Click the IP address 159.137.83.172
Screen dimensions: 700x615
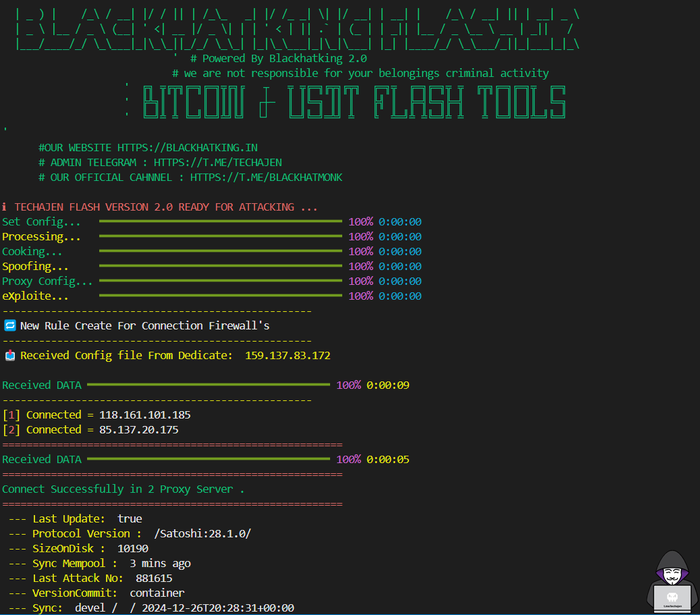click(x=288, y=356)
